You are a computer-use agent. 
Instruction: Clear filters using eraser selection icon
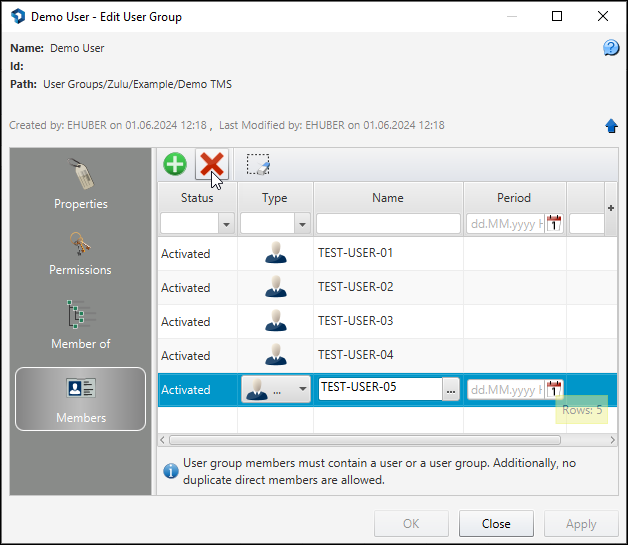click(x=258, y=164)
